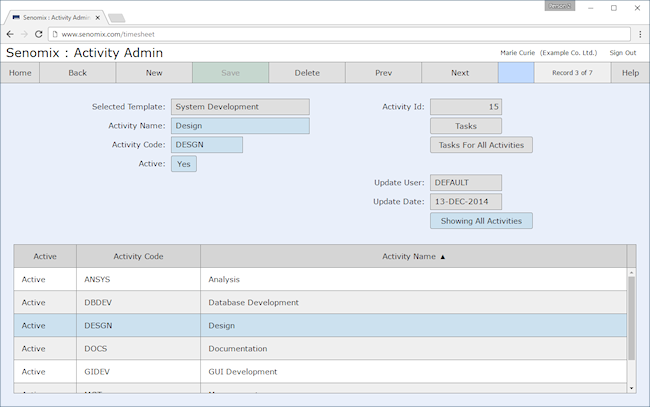Select the Documentation activity row
650x407 pixels.
[x=320, y=349]
